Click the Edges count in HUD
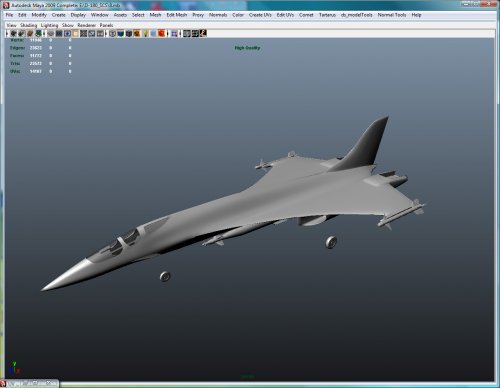The image size is (500, 388). pos(36,48)
